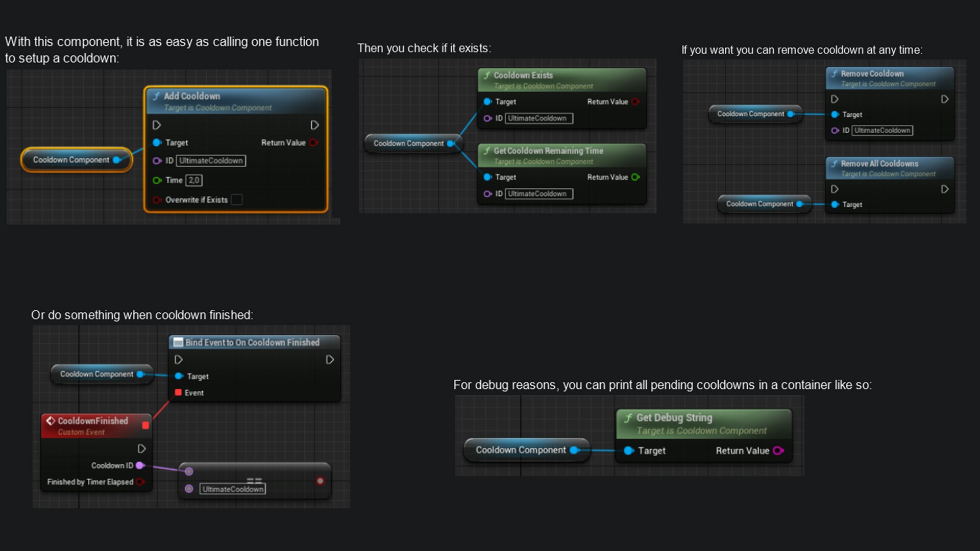Click Add Cooldown red Return Value pin
Screen dimensions: 980x551
313,143
